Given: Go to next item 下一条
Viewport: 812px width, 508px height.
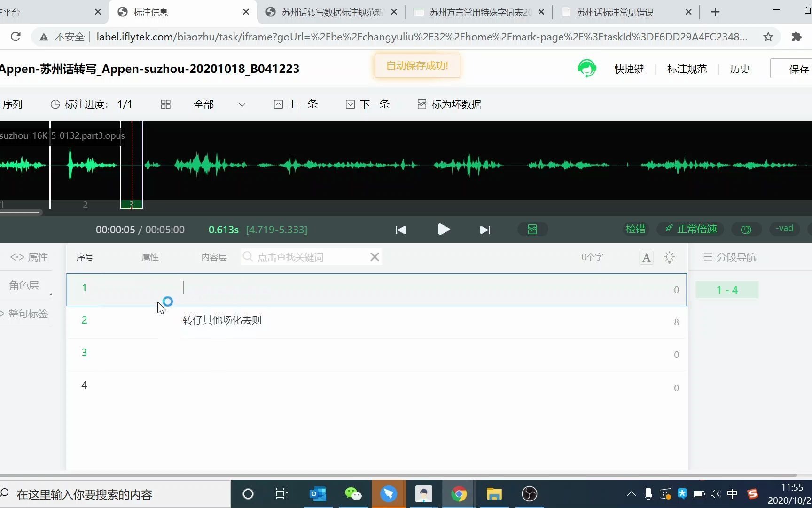Looking at the screenshot, I should pyautogui.click(x=368, y=104).
